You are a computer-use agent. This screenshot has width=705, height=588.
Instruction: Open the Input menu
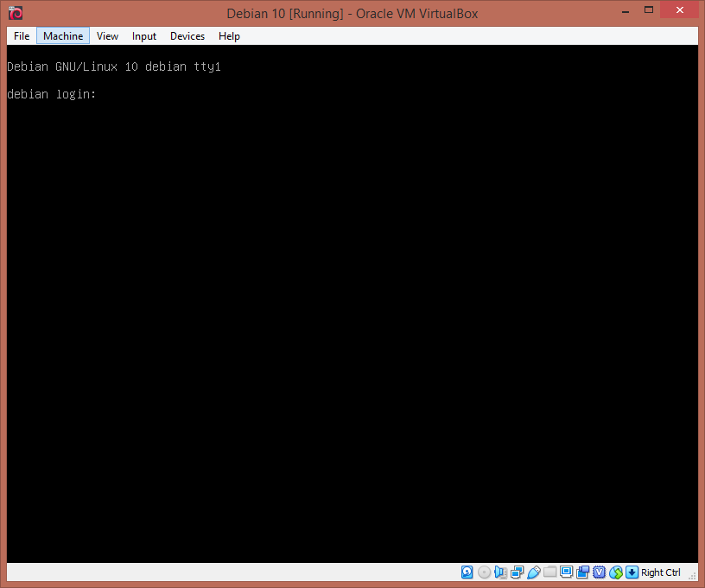click(x=144, y=36)
